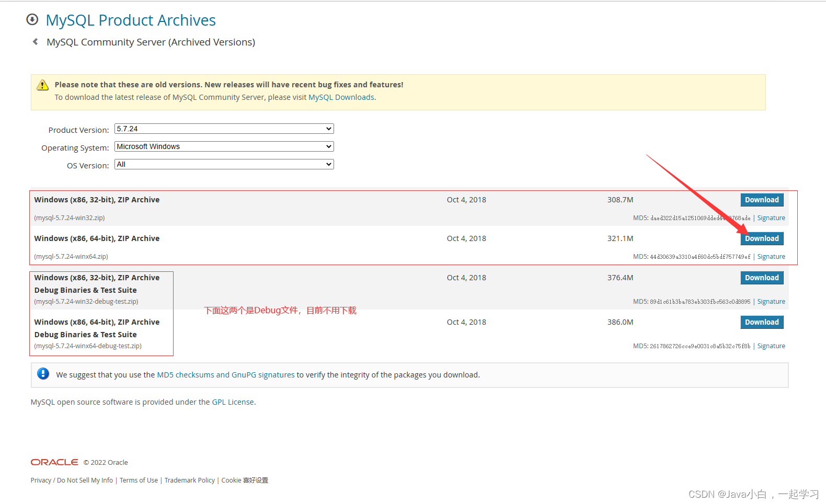Click the 376.4M file size
826x504 pixels.
620,278
